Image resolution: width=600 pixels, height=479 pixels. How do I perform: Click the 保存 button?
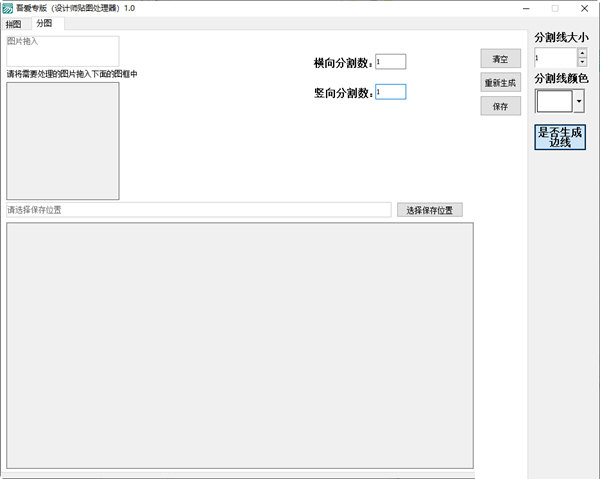click(x=500, y=106)
